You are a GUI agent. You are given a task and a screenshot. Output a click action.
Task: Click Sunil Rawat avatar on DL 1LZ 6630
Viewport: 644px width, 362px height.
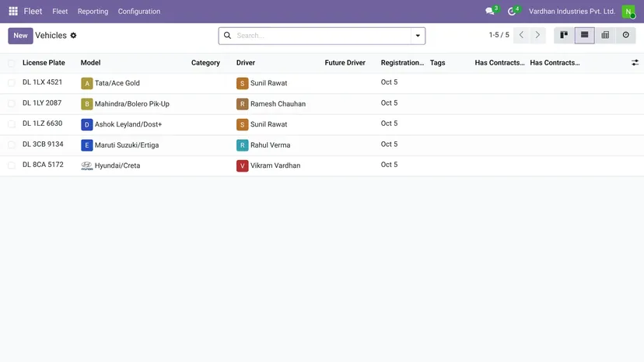click(x=243, y=124)
